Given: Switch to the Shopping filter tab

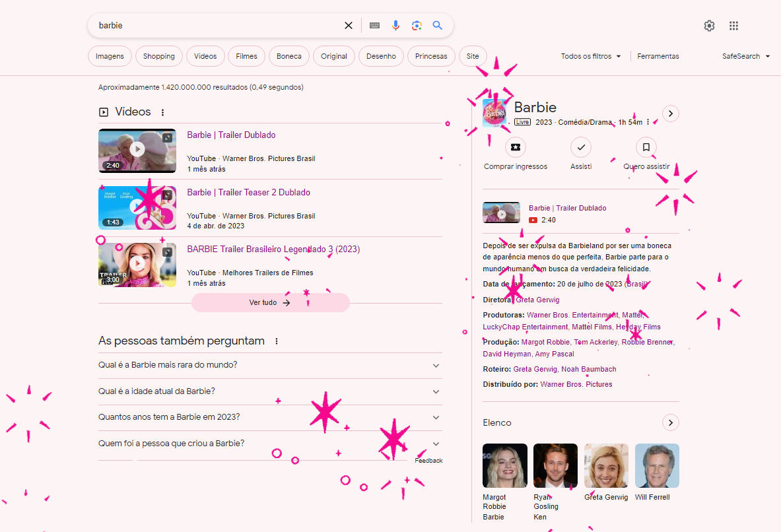Looking at the screenshot, I should [x=159, y=56].
